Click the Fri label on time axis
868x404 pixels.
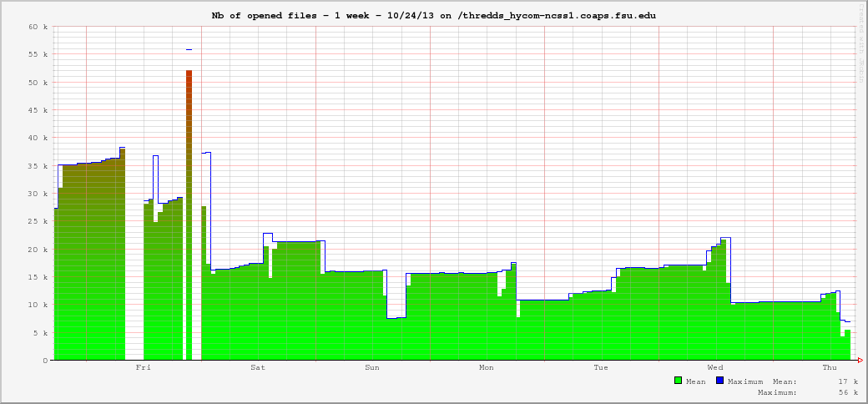tap(144, 367)
